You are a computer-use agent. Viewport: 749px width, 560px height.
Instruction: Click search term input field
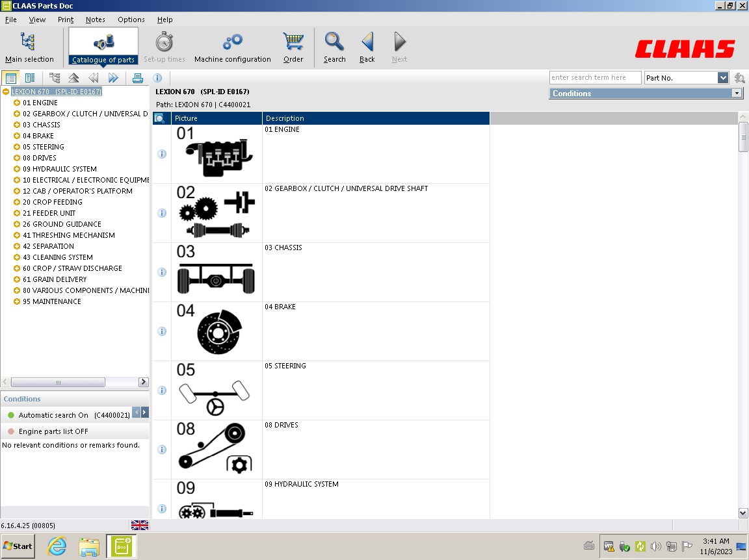click(595, 78)
